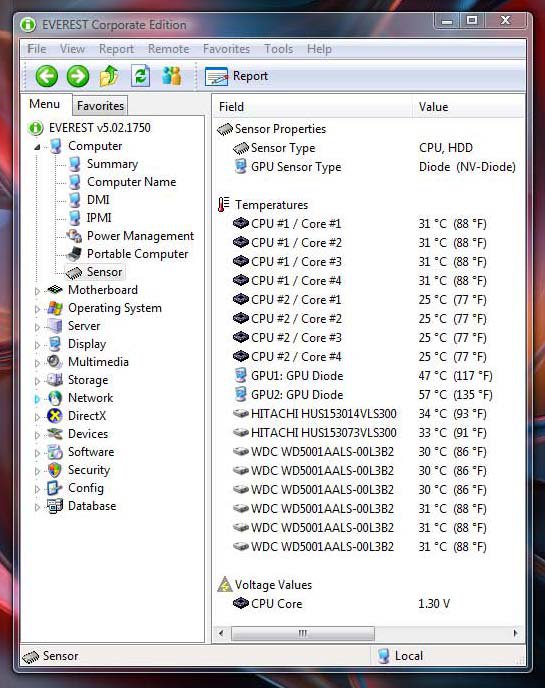Click the Database icon in the tree
This screenshot has width=545, height=688.
coord(55,505)
